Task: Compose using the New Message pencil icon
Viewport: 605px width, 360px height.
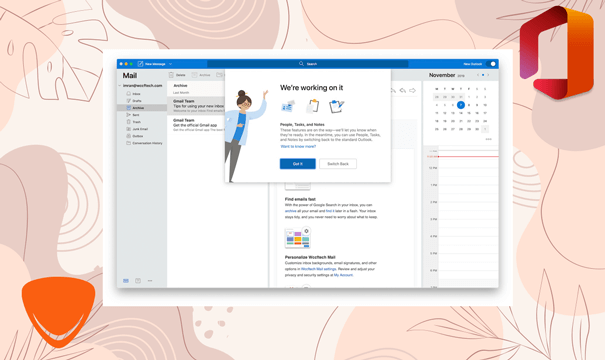Action: pos(140,64)
